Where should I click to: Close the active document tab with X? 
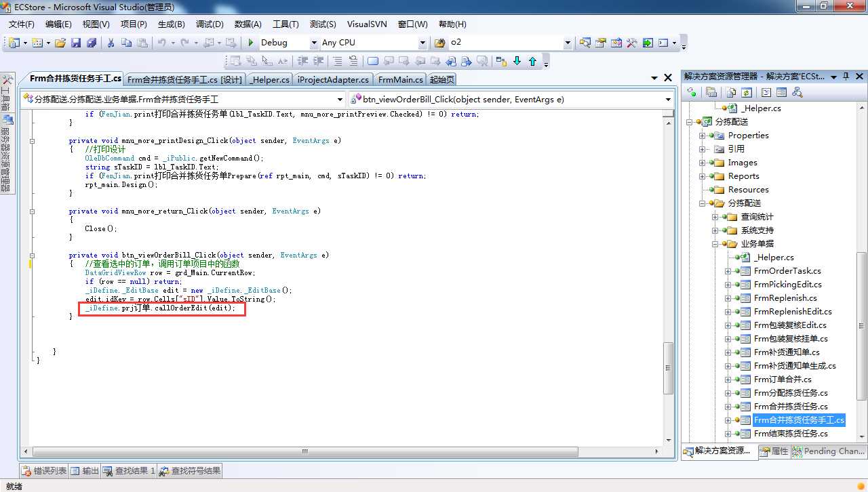coord(668,78)
